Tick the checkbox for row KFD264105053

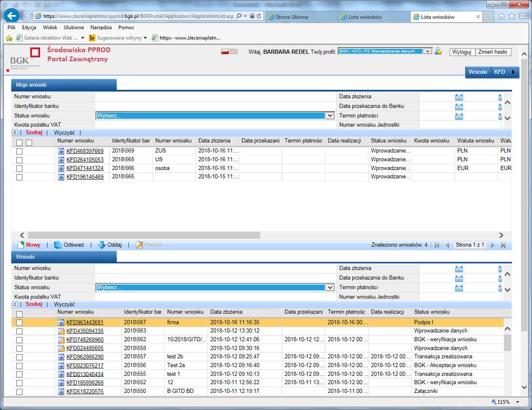[19, 160]
